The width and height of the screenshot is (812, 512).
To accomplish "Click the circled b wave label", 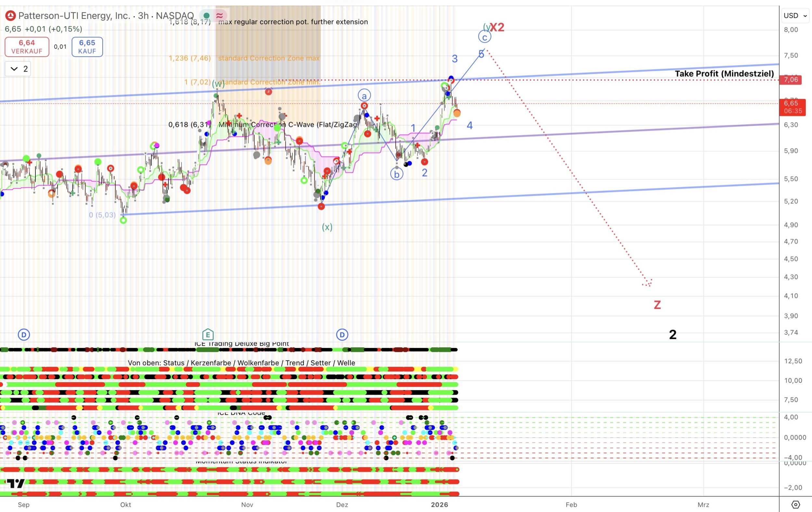I will tap(397, 174).
